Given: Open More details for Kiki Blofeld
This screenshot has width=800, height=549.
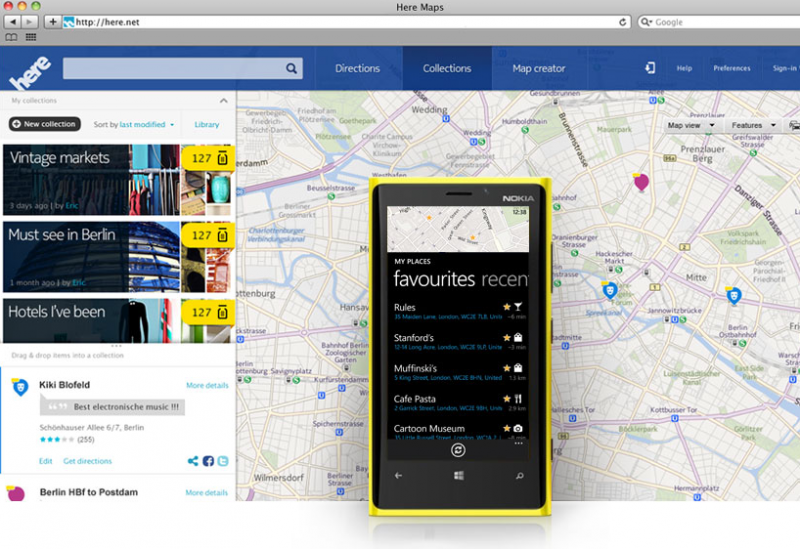Looking at the screenshot, I should (x=207, y=385).
